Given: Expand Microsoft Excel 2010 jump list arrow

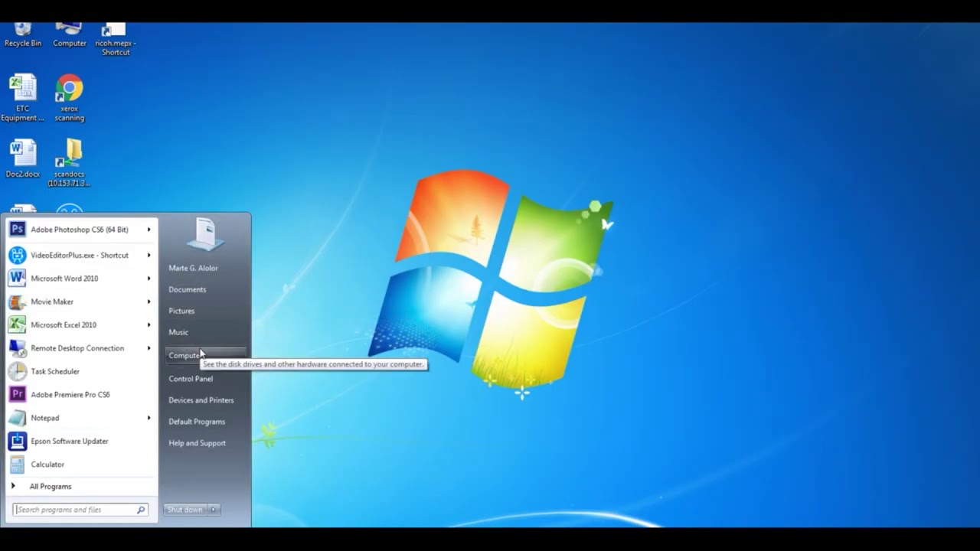Looking at the screenshot, I should pos(149,324).
